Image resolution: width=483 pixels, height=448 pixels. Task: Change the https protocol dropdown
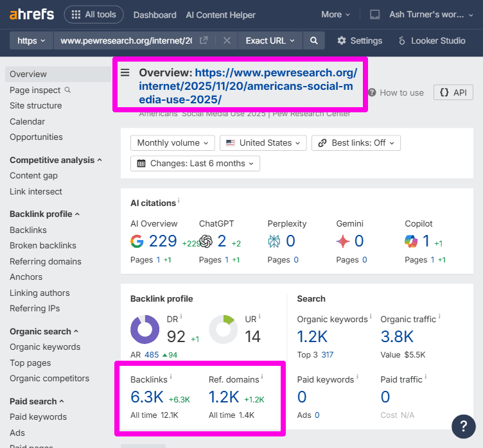(x=31, y=40)
